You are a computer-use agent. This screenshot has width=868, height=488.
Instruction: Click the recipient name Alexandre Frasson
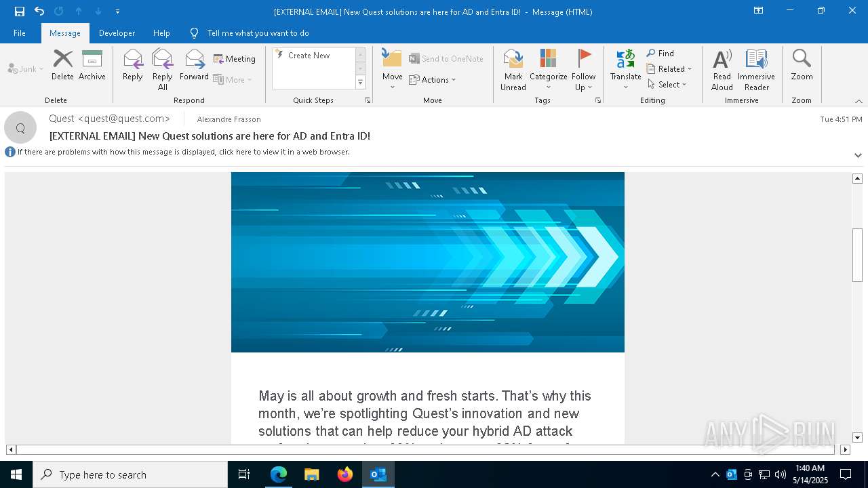coord(229,119)
